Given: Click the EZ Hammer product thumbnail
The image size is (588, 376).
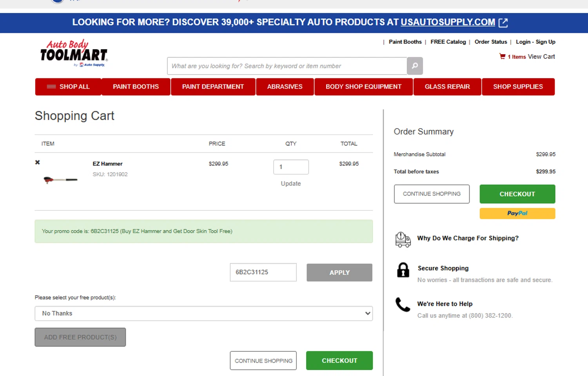Looking at the screenshot, I should [x=60, y=180].
